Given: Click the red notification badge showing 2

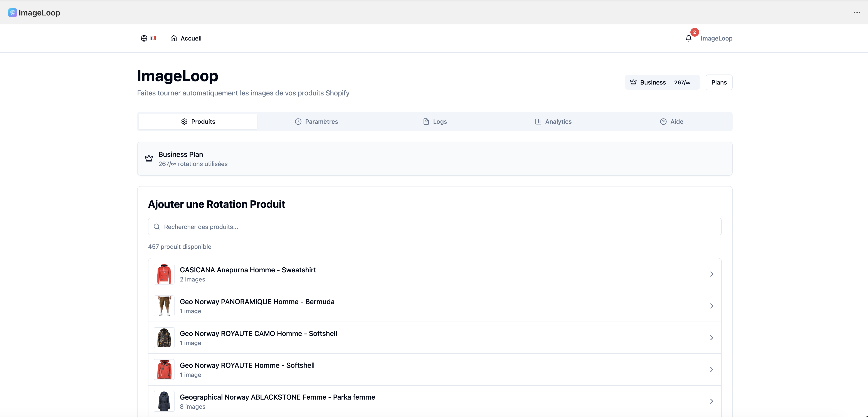Looking at the screenshot, I should click(x=695, y=32).
